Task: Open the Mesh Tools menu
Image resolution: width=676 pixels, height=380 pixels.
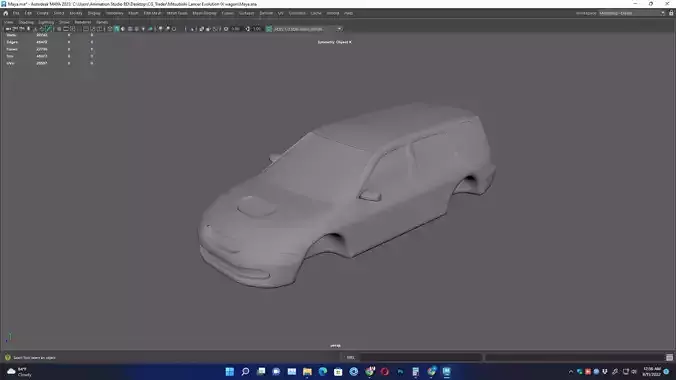Action: 177,13
